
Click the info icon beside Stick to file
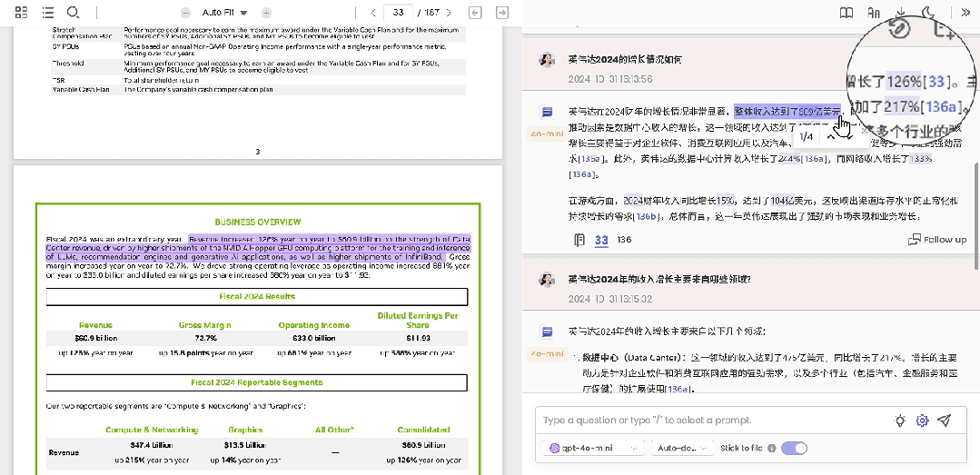point(772,448)
